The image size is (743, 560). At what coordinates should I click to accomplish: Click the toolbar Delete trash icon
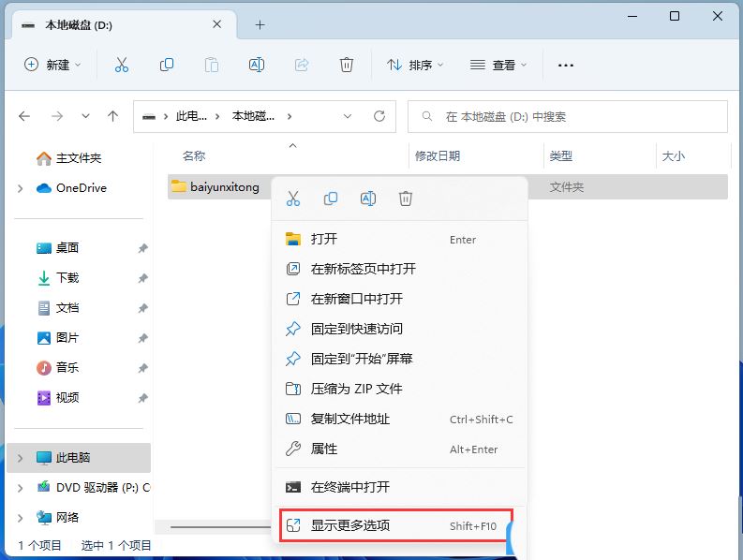pos(347,65)
